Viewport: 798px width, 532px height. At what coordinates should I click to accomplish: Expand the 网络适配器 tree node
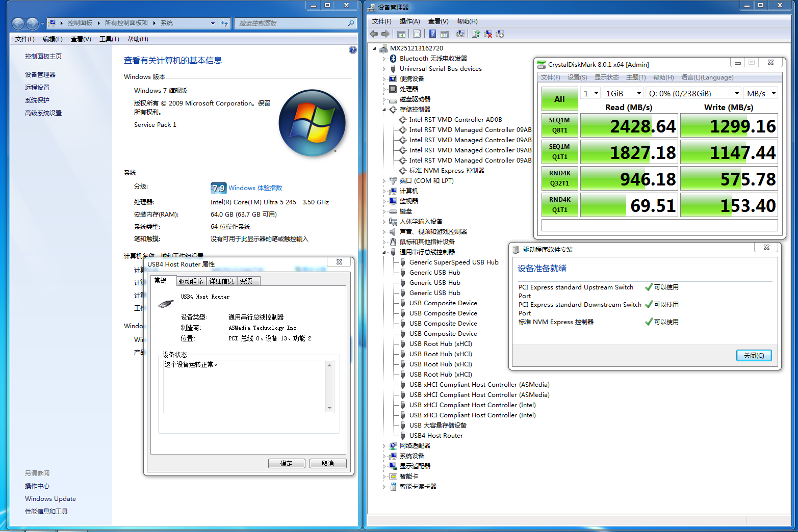click(384, 446)
